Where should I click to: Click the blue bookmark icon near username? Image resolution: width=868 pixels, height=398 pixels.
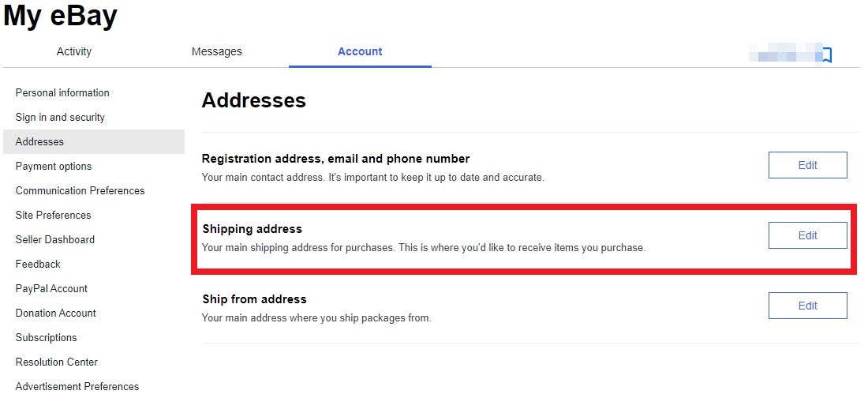click(x=827, y=54)
